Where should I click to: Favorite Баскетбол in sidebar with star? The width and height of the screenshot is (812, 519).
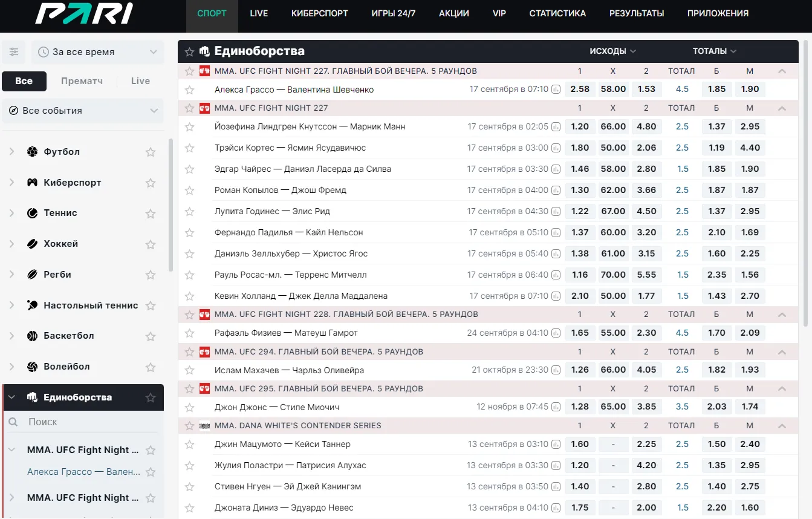coord(151,336)
